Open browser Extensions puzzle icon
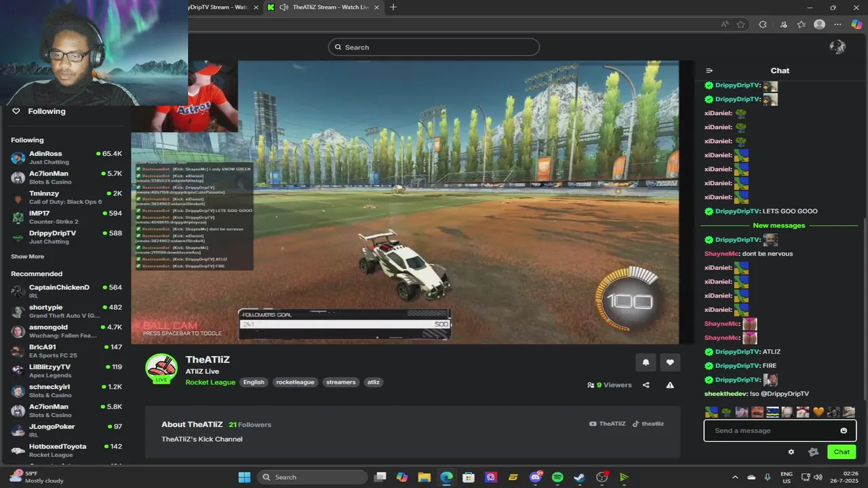Screen dimensions: 868x488 tap(763, 24)
